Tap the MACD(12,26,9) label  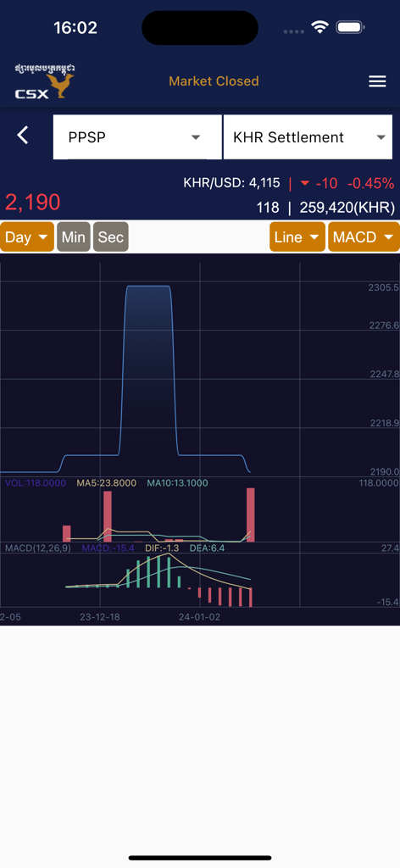click(37, 548)
